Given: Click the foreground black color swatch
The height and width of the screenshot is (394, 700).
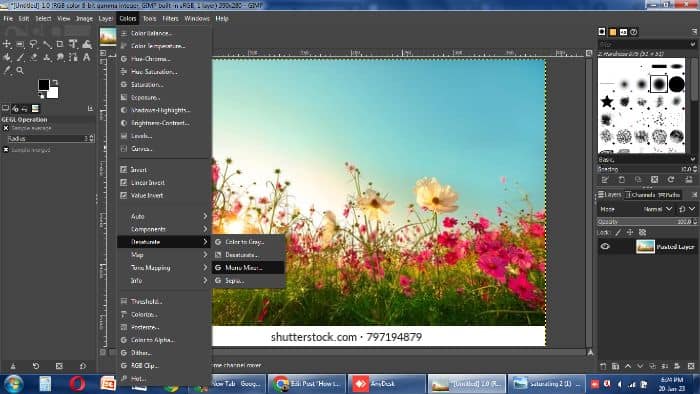Looking at the screenshot, I should pos(43,84).
